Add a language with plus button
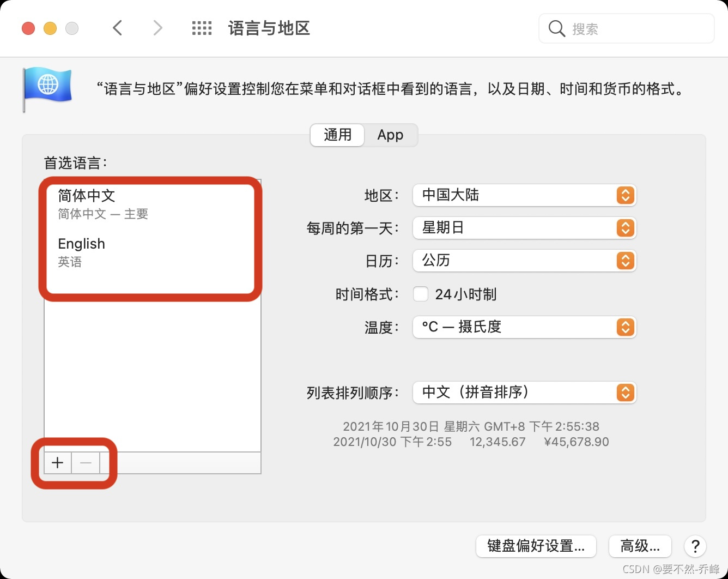 (58, 463)
